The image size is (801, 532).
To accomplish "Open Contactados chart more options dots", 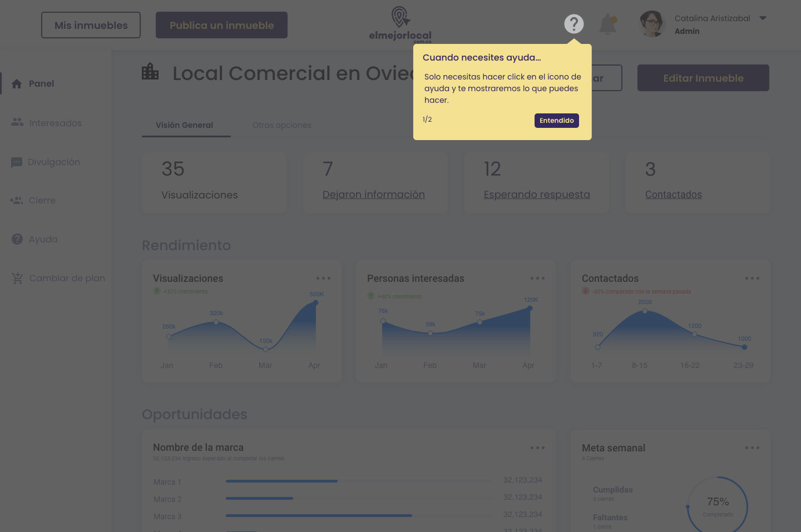I will tap(752, 279).
